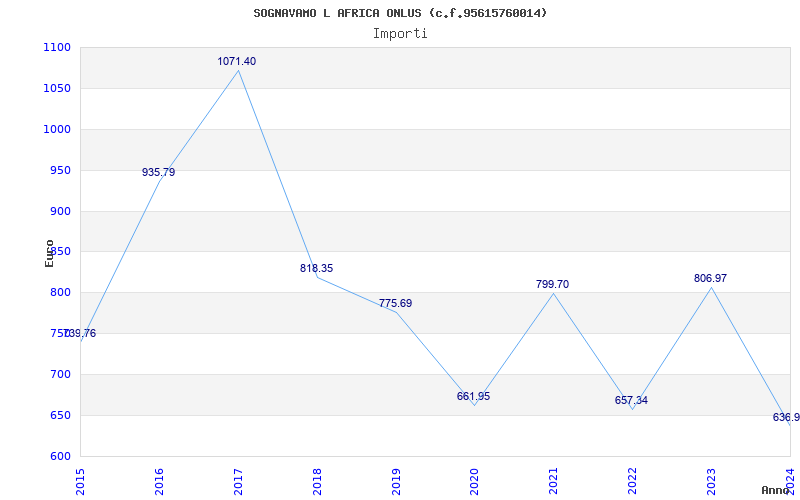Viewport: 800px width, 500px height.
Task: Click the 1000 y-axis tick label
Action: click(57, 130)
